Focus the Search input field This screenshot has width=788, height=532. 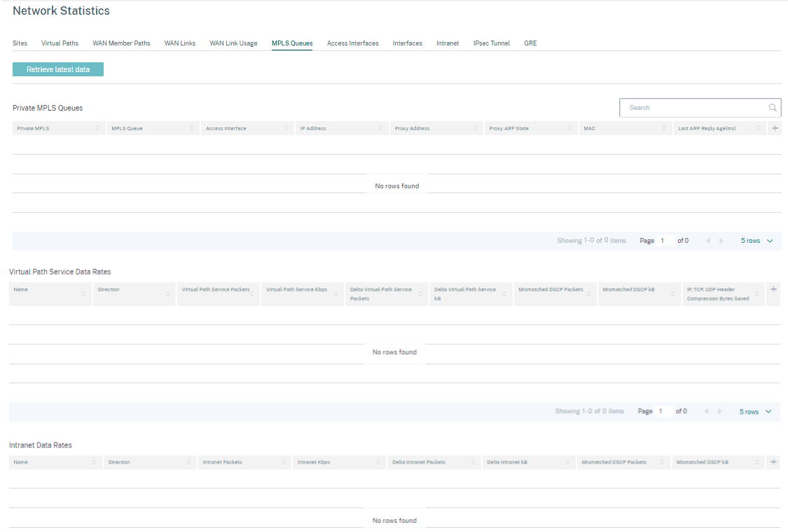click(700, 108)
